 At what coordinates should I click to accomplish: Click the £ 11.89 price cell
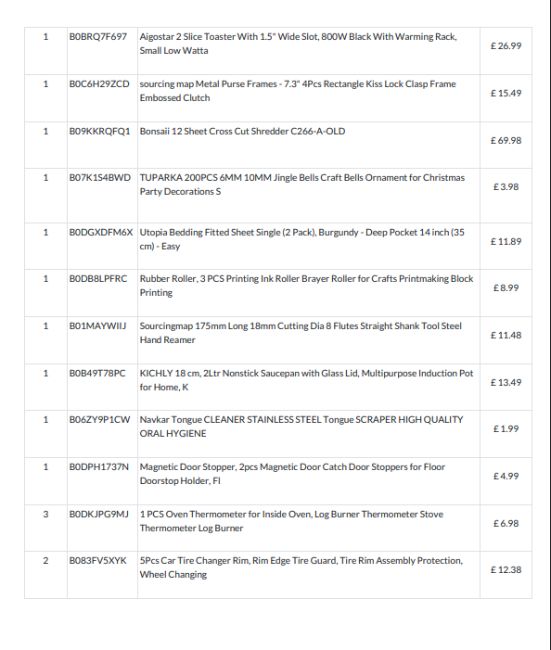click(506, 242)
